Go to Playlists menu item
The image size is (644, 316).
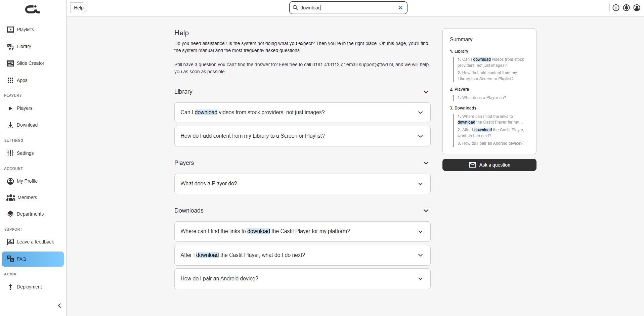pos(33,30)
